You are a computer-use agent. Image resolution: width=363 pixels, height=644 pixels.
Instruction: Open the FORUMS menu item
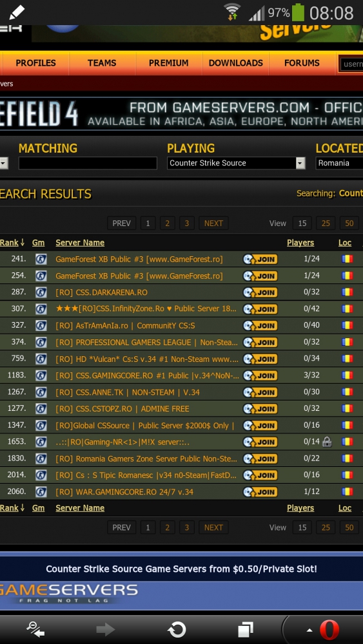pos(302,63)
